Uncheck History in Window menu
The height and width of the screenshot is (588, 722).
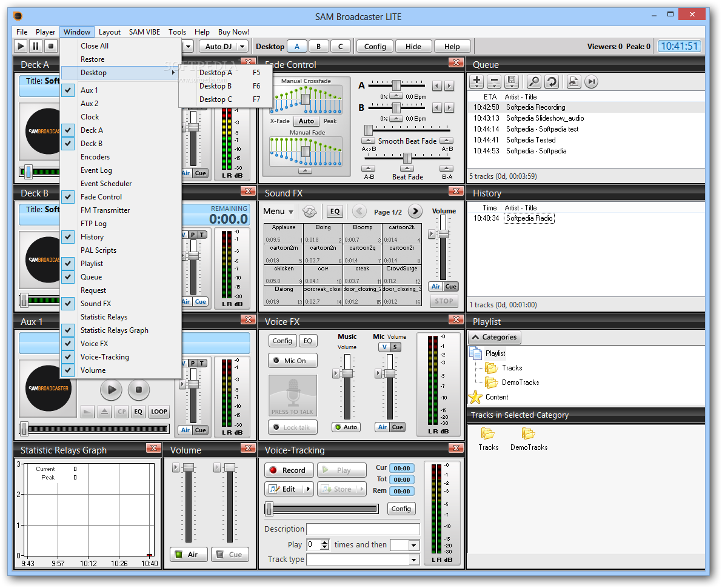point(121,237)
